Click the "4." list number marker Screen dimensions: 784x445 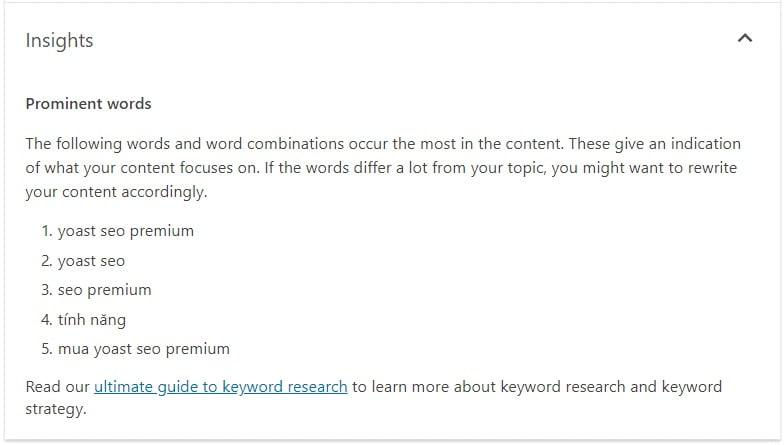(x=47, y=320)
